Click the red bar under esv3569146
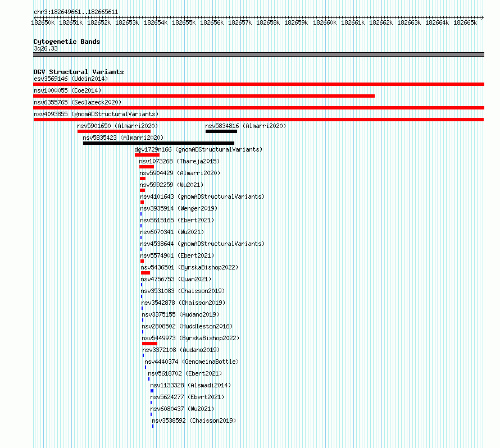The image size is (500, 448). pos(258,84)
